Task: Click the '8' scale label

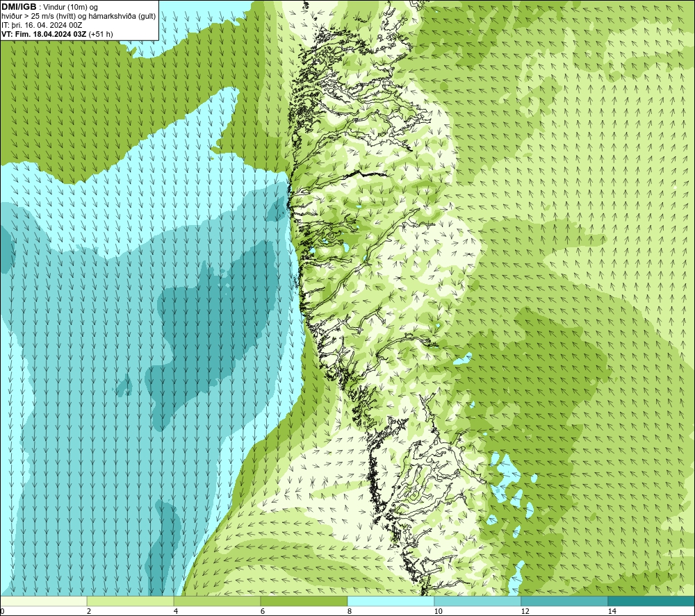Action: coord(350,611)
